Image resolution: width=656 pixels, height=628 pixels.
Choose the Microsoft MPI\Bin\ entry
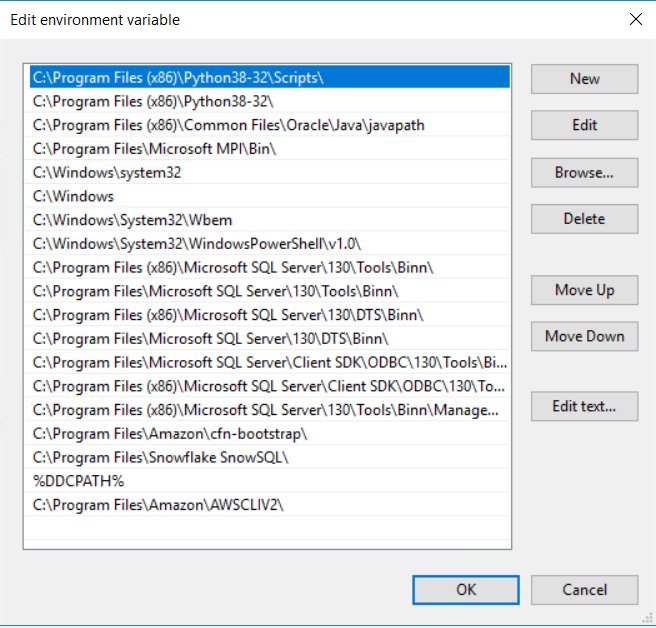coord(154,148)
